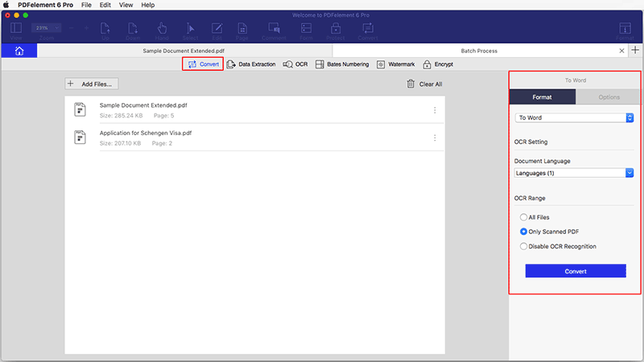Image resolution: width=644 pixels, height=362 pixels.
Task: Select the Convert batch option
Action: [204, 64]
